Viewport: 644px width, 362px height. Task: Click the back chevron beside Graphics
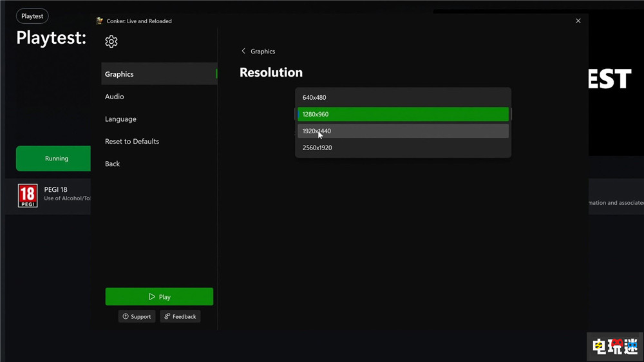pos(243,51)
